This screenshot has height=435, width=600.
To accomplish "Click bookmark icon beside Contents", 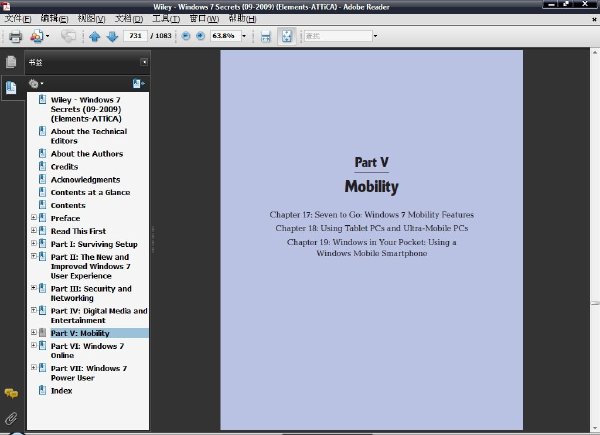I will [42, 205].
